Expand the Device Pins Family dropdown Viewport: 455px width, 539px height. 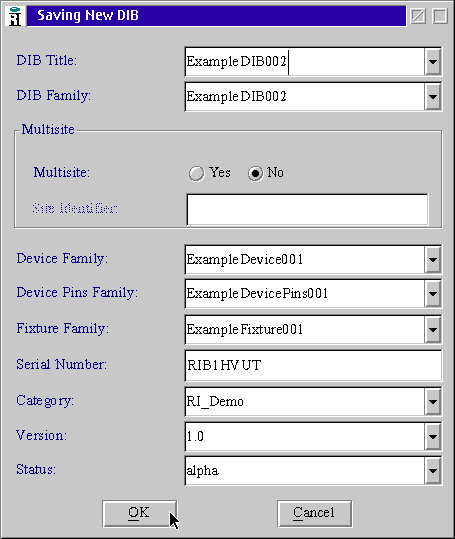[x=433, y=294]
